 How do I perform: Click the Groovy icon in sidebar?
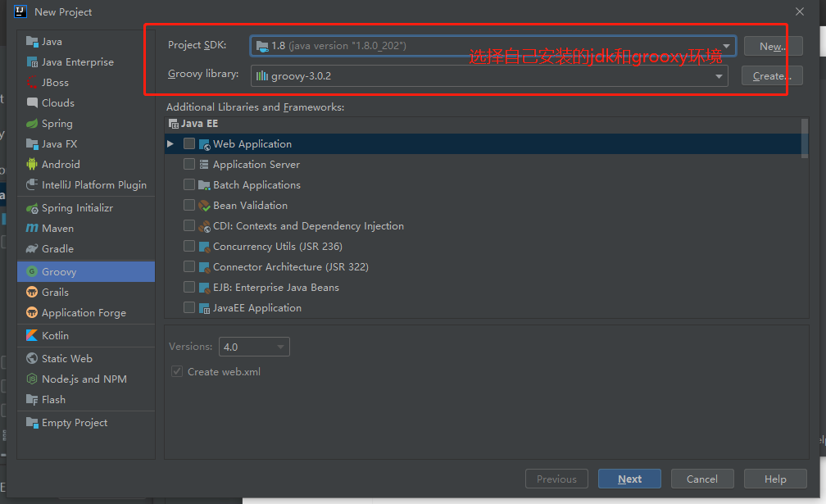click(32, 271)
